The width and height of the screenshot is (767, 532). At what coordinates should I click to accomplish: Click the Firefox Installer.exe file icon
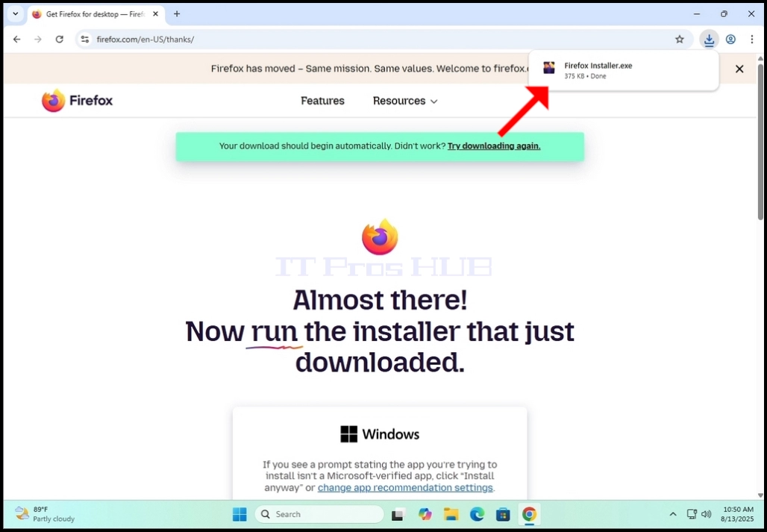click(x=549, y=68)
